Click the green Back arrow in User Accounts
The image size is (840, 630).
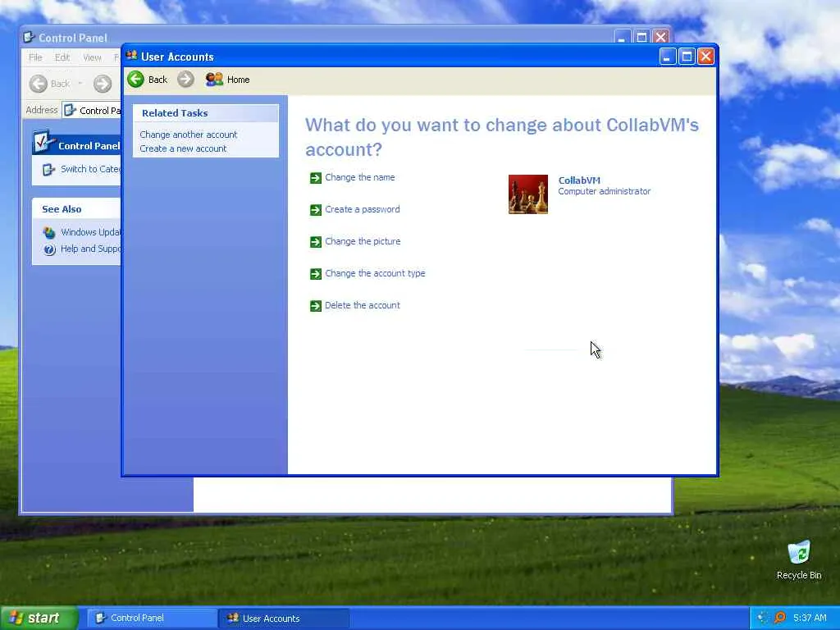click(x=136, y=80)
